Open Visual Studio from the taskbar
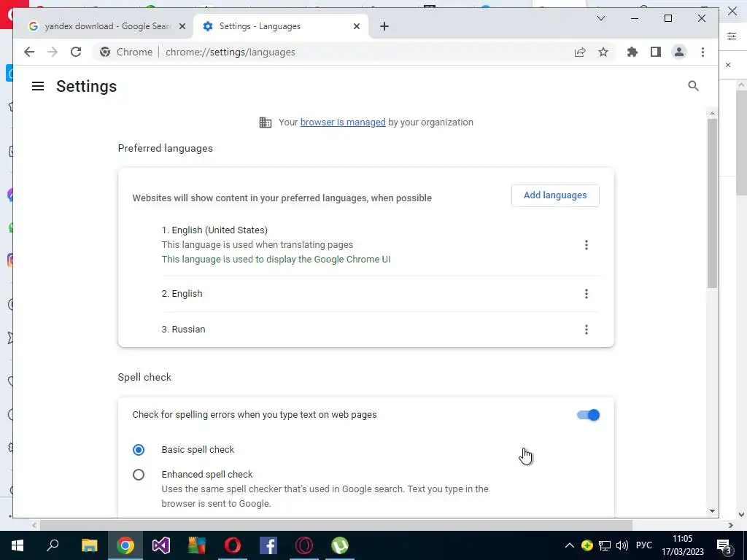The width and height of the screenshot is (747, 560). (x=161, y=545)
